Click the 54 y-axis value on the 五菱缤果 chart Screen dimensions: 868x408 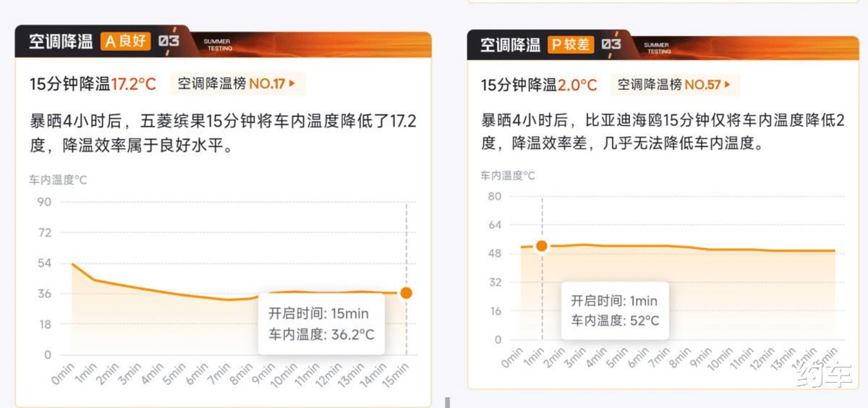(44, 263)
